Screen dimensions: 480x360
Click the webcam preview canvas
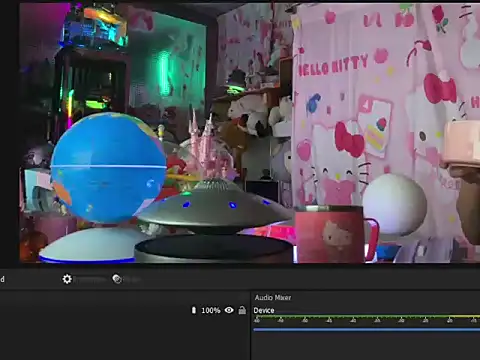[250, 133]
